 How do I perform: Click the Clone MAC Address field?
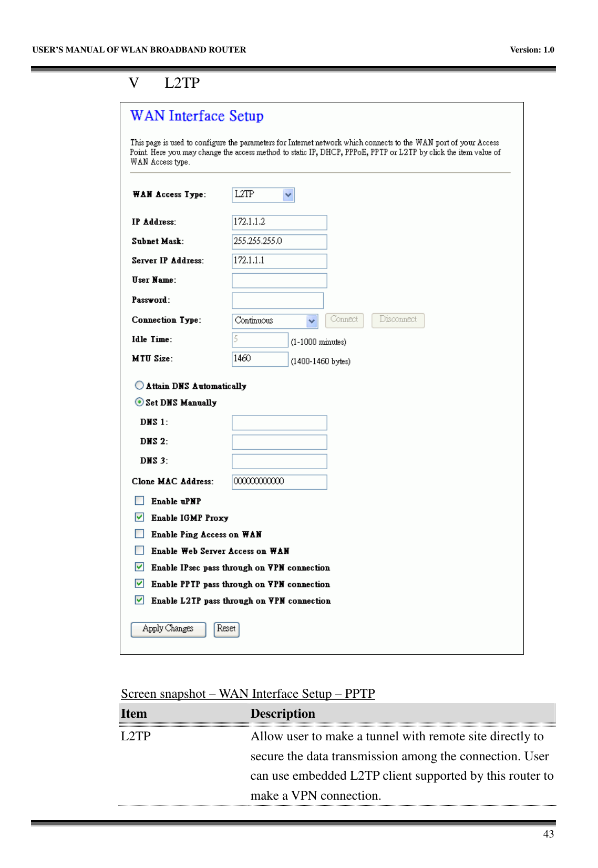(279, 482)
